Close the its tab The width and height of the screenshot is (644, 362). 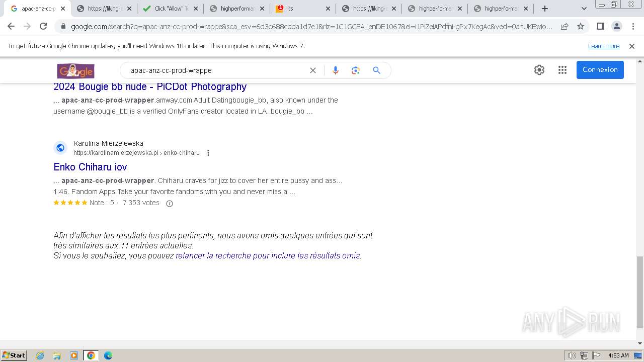[x=328, y=9]
